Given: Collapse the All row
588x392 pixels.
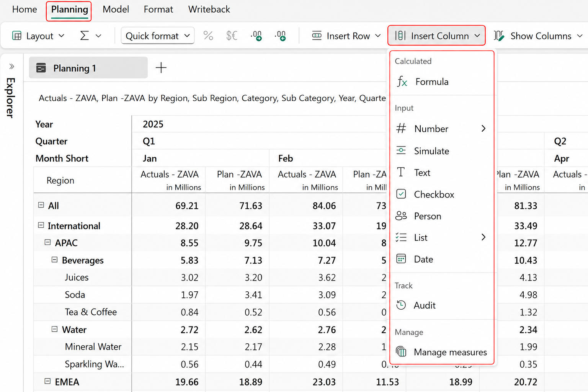Looking at the screenshot, I should click(41, 205).
